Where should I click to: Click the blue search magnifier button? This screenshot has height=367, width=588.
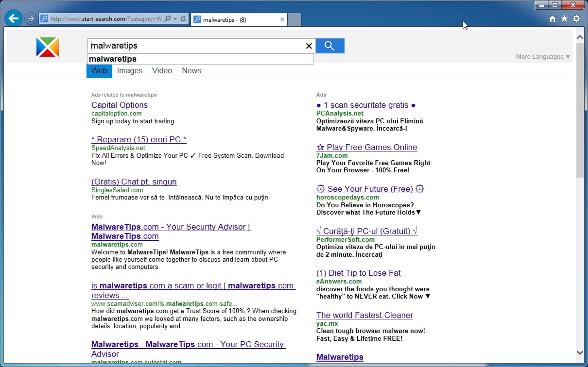pyautogui.click(x=330, y=46)
